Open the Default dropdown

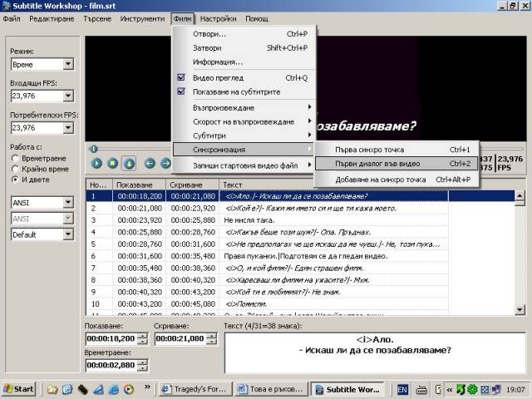pos(68,234)
